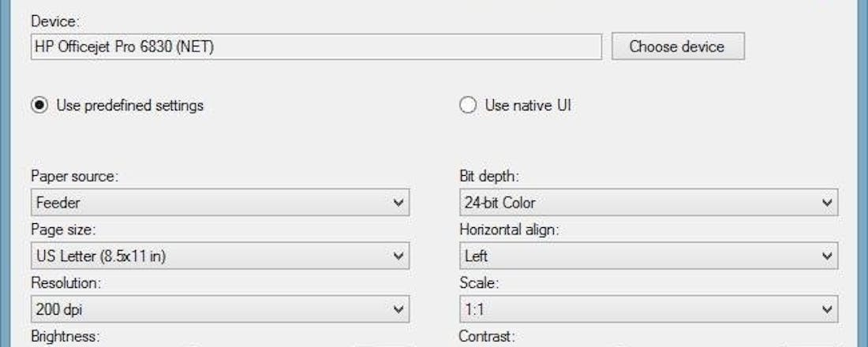
Task: Click the Bit depth dropdown chevron arrow
Action: (x=827, y=203)
